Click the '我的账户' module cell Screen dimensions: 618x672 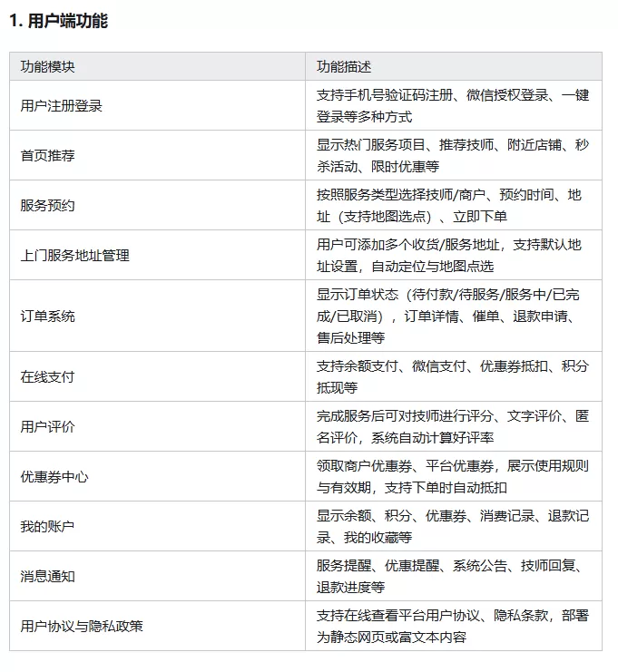[47, 526]
